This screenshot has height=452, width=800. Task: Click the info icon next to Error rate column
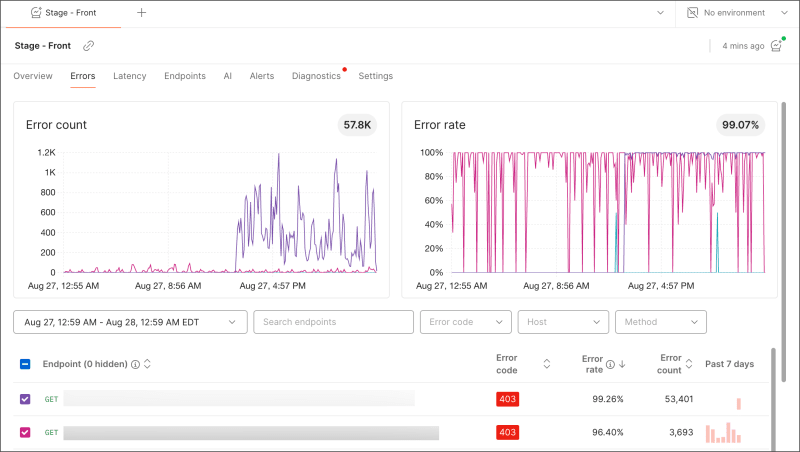pyautogui.click(x=610, y=364)
